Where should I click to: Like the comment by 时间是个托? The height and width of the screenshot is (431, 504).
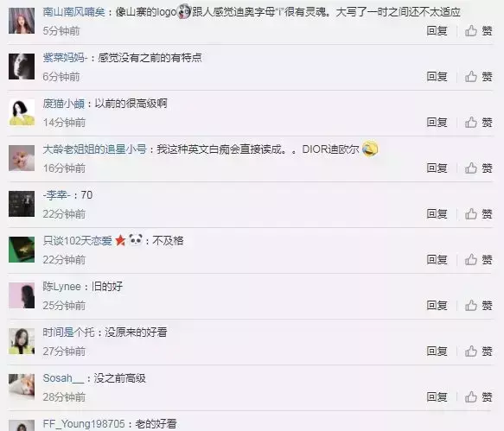point(478,352)
